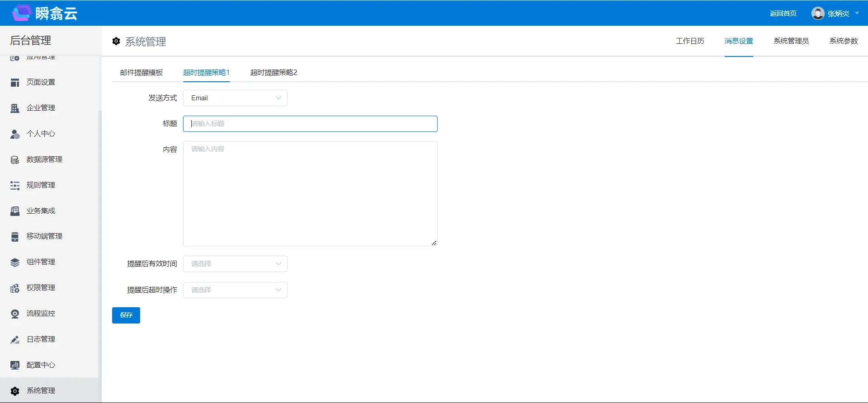
Task: Click the 规则管理 sliders icon
Action: click(x=15, y=186)
